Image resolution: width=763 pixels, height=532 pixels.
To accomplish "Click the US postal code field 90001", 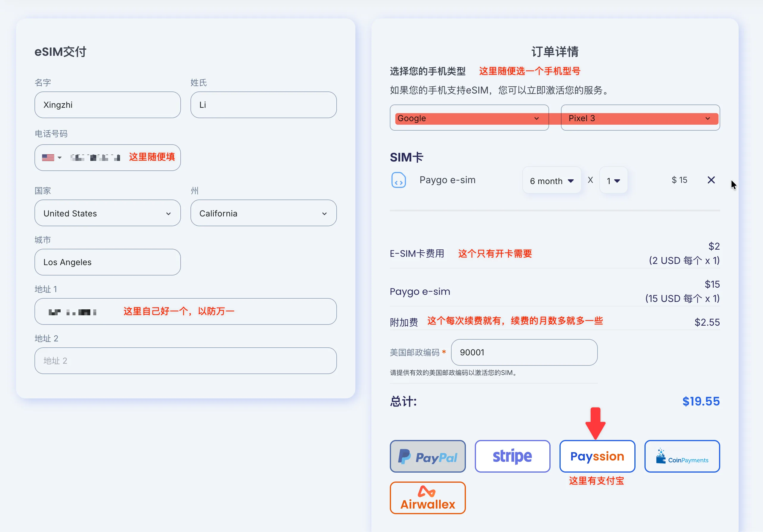I will point(524,352).
